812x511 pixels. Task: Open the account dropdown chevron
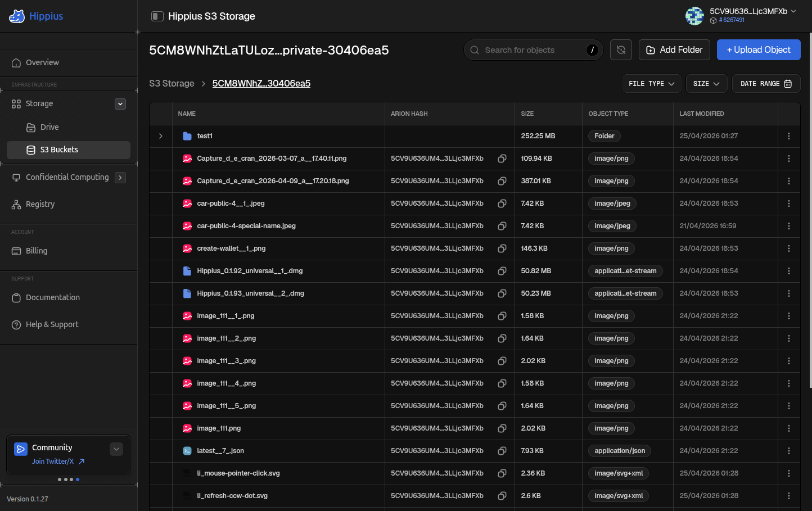point(793,11)
